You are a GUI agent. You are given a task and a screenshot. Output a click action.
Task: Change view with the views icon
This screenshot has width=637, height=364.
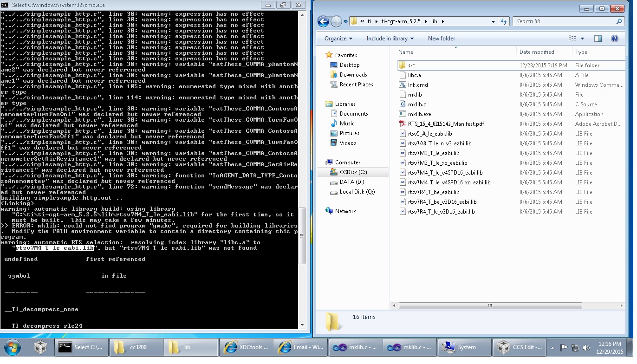click(572, 39)
